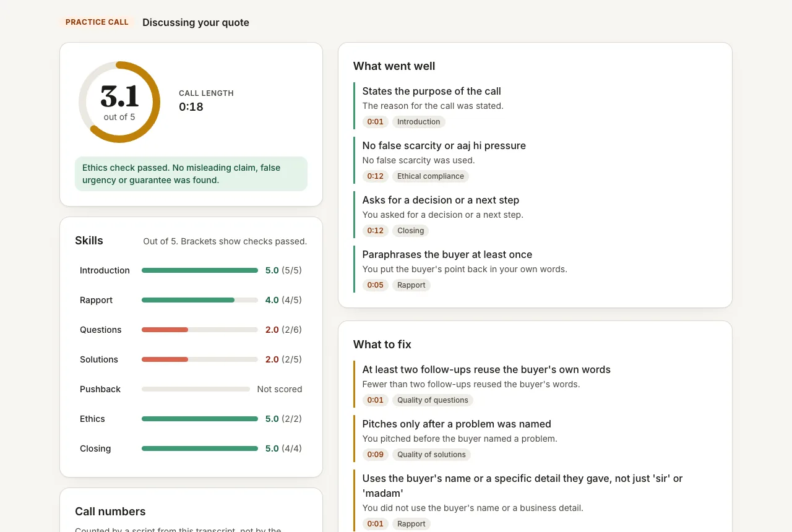Click the 0:05 timestamp under Paraphrases the buyer
This screenshot has height=532, width=792.
point(375,285)
